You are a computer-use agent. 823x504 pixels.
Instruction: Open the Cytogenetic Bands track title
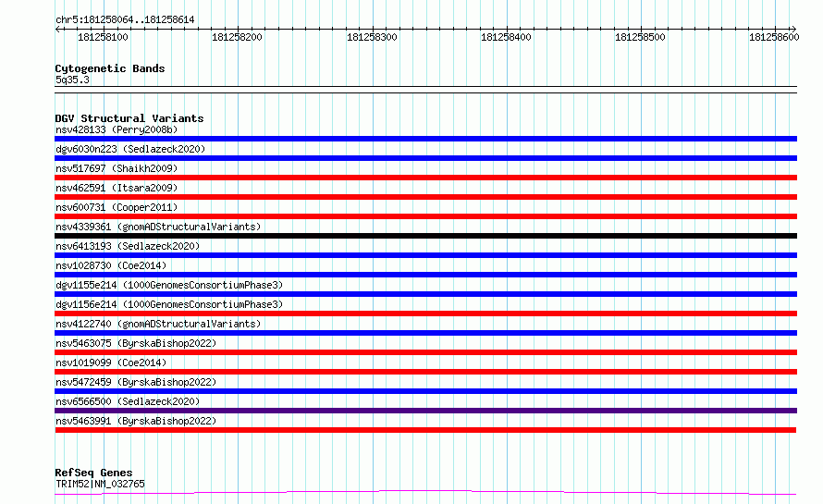(110, 68)
